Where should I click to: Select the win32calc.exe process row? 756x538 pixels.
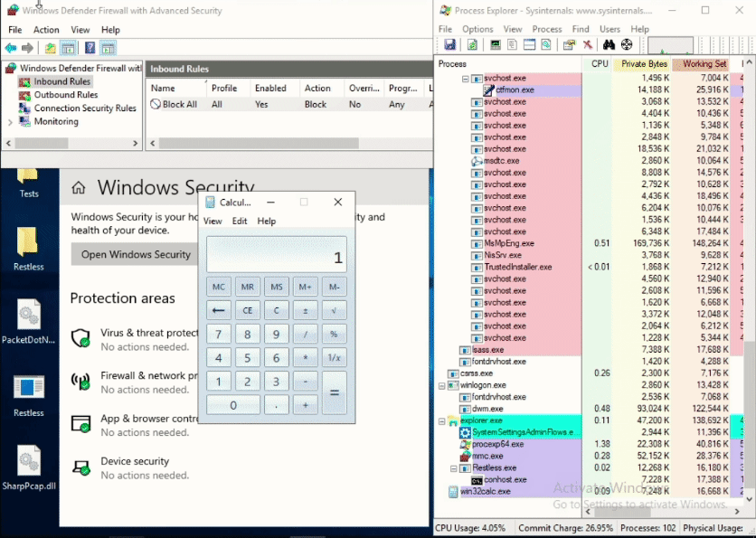click(590, 492)
